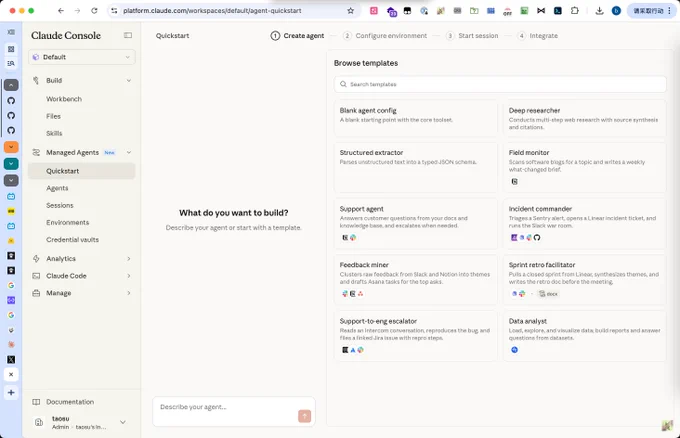
Task: Select Quickstart in the sidebar
Action: pos(82,171)
